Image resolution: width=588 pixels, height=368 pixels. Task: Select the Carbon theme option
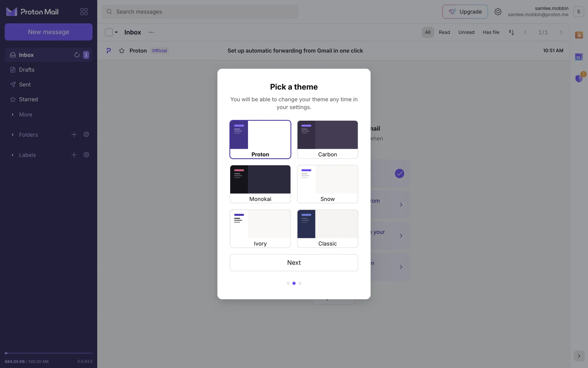(x=327, y=140)
